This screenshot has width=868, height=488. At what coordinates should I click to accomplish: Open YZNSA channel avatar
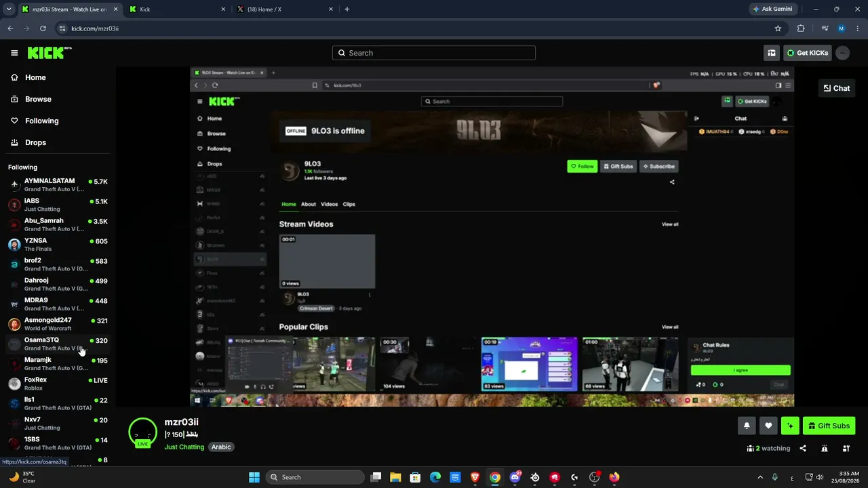pyautogui.click(x=14, y=245)
